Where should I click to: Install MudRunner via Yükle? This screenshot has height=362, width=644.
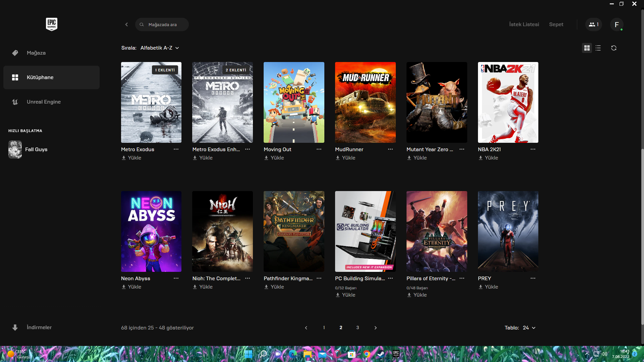(x=345, y=158)
